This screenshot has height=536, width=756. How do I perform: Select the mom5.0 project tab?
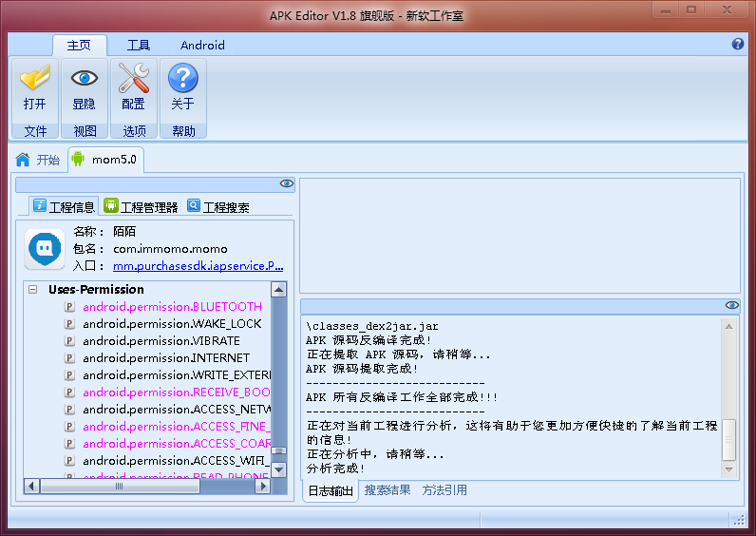(x=105, y=160)
